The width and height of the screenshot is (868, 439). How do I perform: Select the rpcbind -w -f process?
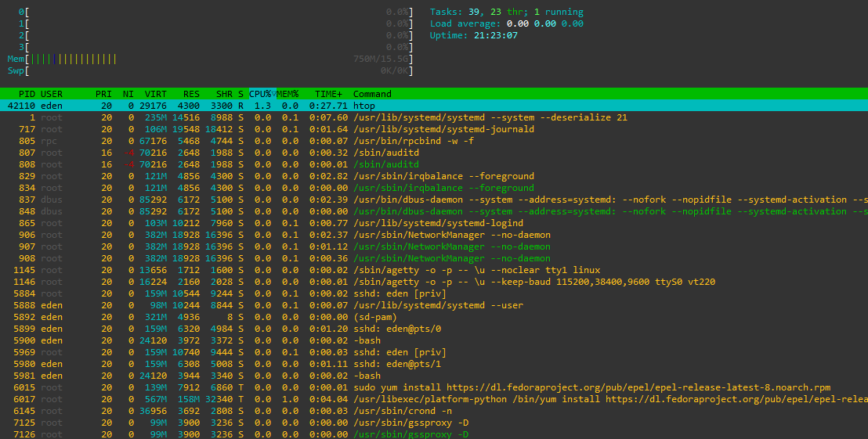pos(434,141)
